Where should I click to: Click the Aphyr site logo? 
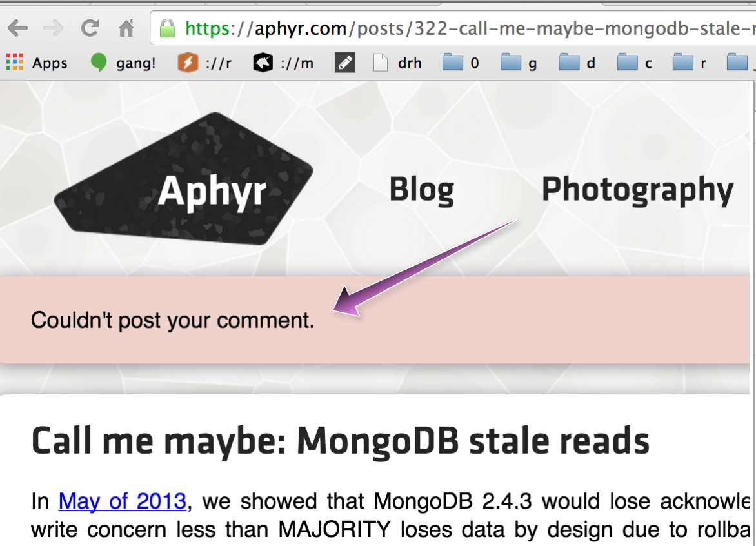click(184, 179)
